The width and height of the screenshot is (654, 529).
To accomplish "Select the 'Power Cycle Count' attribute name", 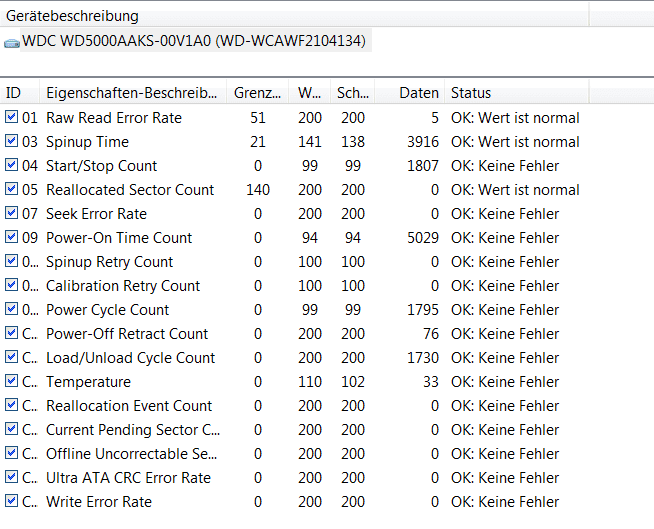I will pyautogui.click(x=107, y=310).
